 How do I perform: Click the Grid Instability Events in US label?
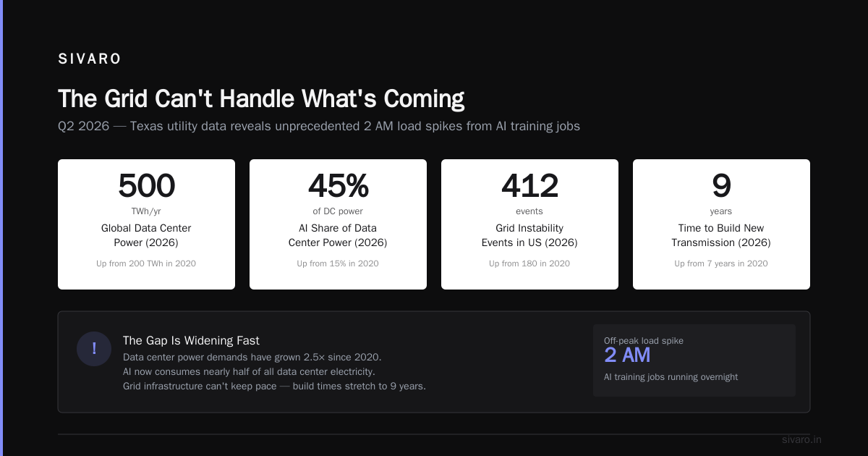529,235
